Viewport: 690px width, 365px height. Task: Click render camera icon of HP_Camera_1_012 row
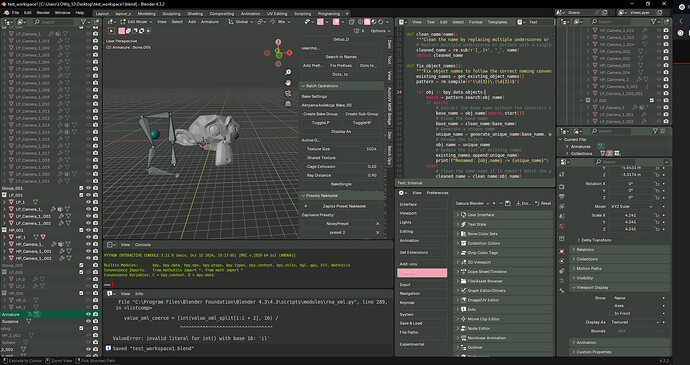click(666, 30)
